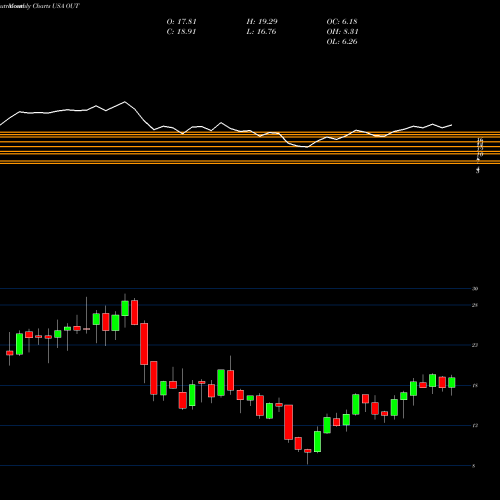
Task: Click the 8 price axis label
Action: pyautogui.click(x=474, y=466)
